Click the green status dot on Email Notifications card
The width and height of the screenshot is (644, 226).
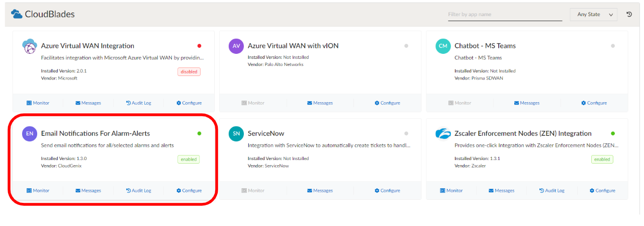click(200, 133)
